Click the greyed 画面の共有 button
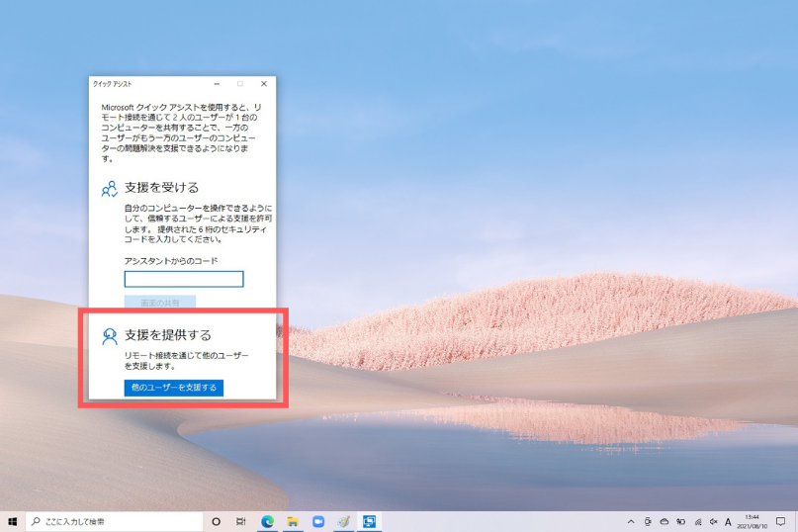 160,303
